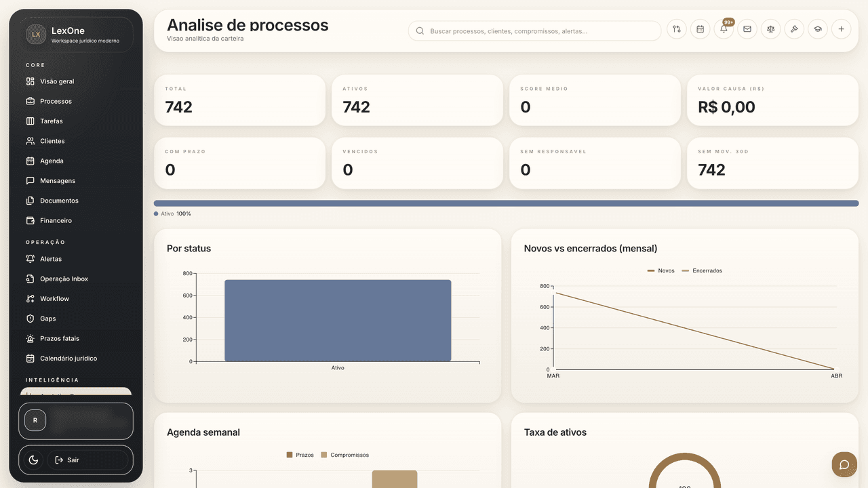Click the graduation cap icon
The height and width of the screenshot is (488, 868).
(817, 29)
